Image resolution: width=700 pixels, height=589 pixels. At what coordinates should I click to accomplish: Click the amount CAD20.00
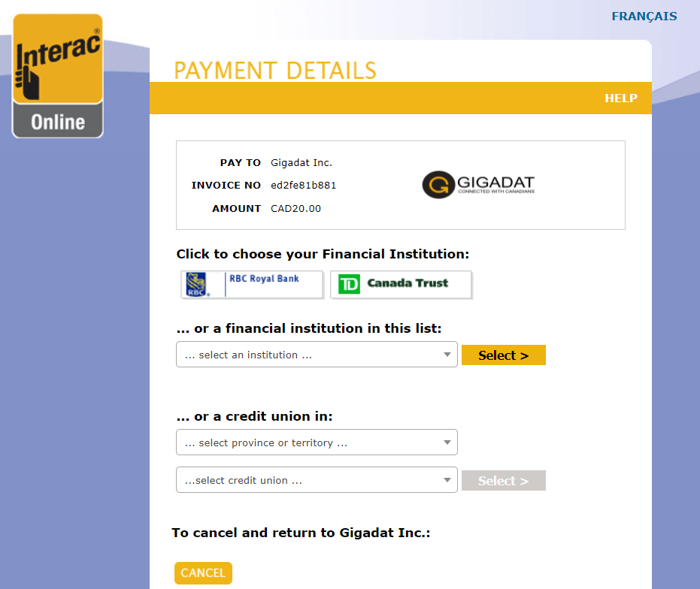[296, 208]
